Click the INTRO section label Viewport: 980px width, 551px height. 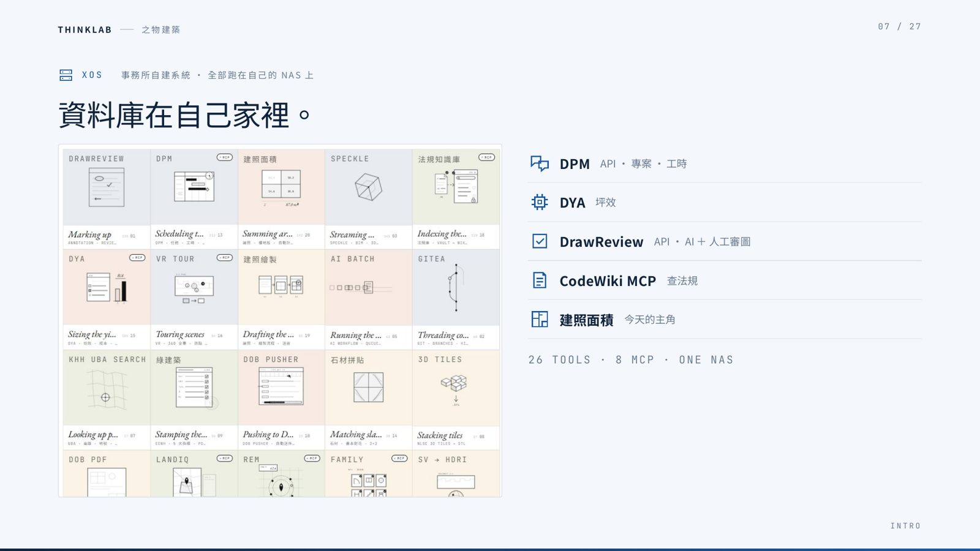906,526
